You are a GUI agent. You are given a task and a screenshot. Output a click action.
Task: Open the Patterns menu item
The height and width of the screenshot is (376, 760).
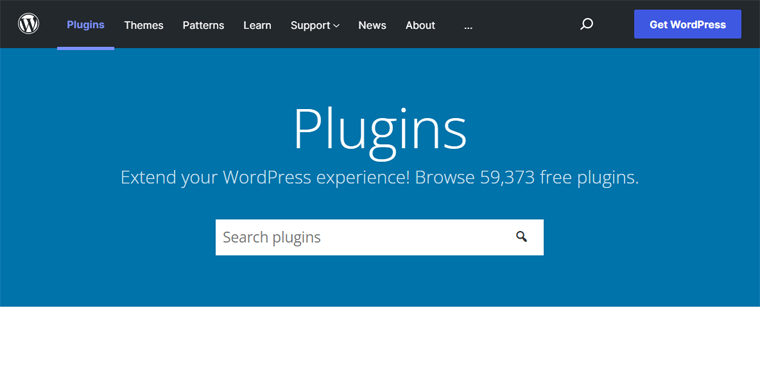203,25
